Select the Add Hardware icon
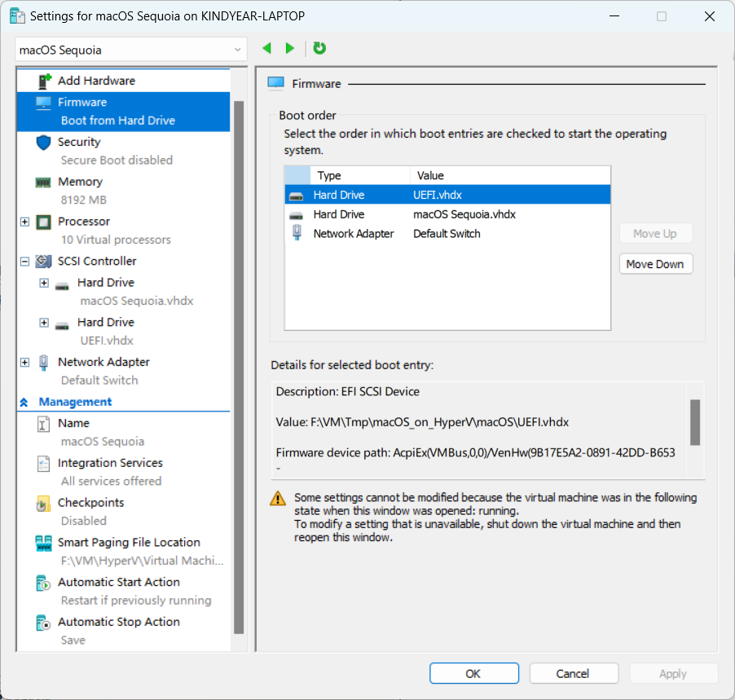 coord(44,81)
